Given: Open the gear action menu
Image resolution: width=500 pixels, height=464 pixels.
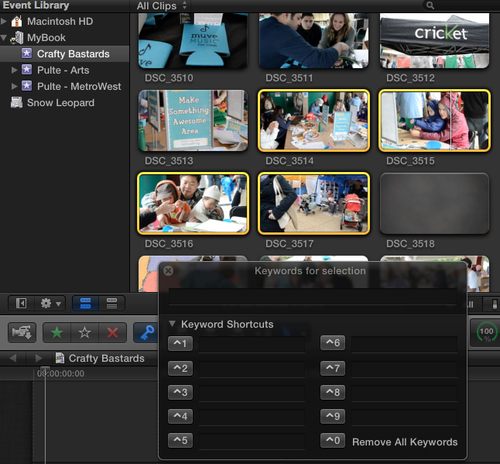Looking at the screenshot, I should click(x=50, y=303).
